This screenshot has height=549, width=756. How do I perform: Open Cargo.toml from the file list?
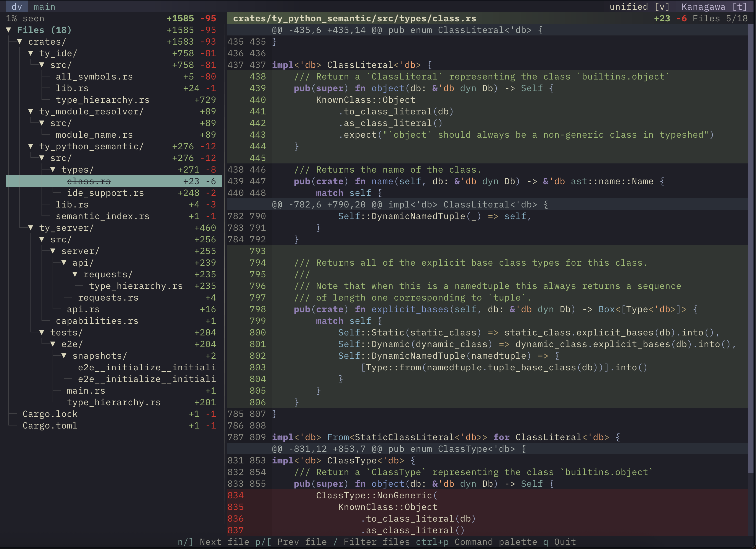tap(50, 426)
